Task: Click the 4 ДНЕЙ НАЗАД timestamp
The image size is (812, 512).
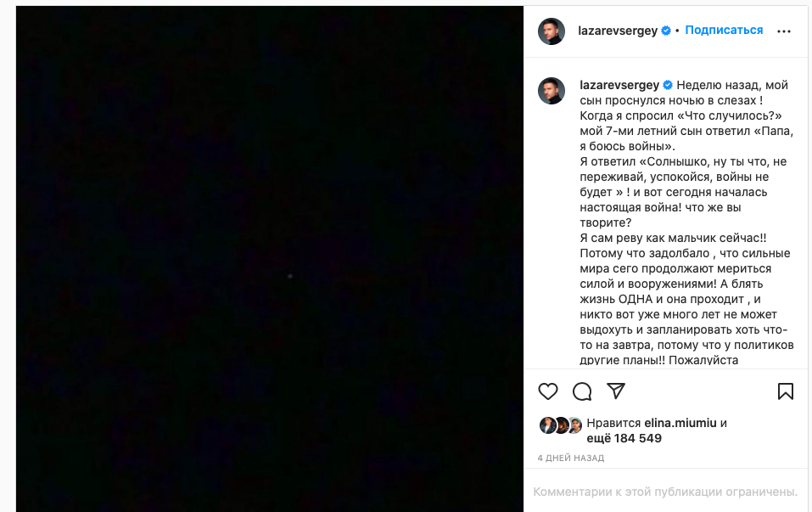Action: (x=570, y=459)
